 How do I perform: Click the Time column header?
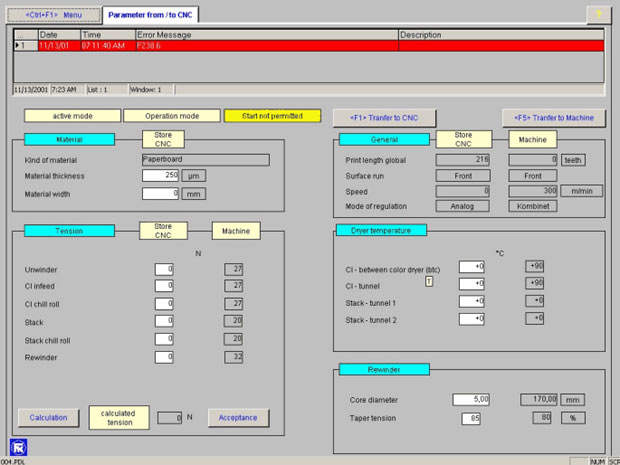click(108, 35)
